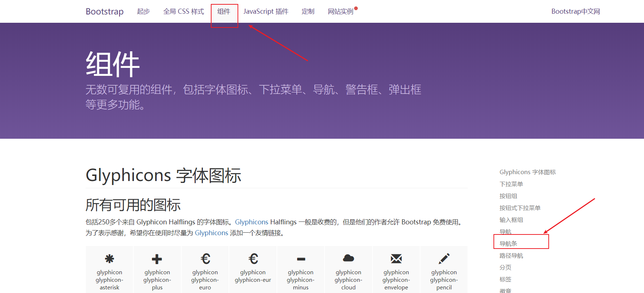Click the large 组件 banner title
The width and height of the screenshot is (644, 293).
113,64
